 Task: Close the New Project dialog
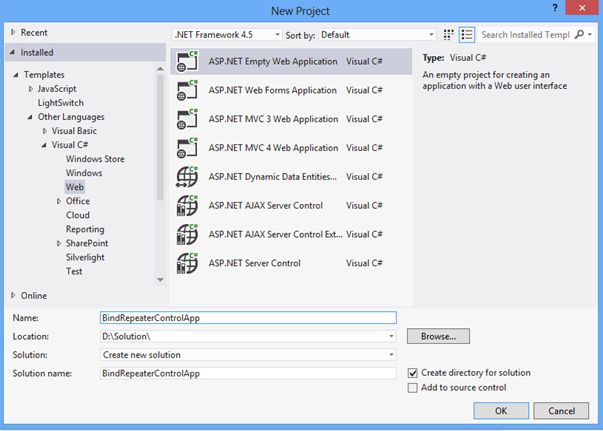[x=582, y=8]
